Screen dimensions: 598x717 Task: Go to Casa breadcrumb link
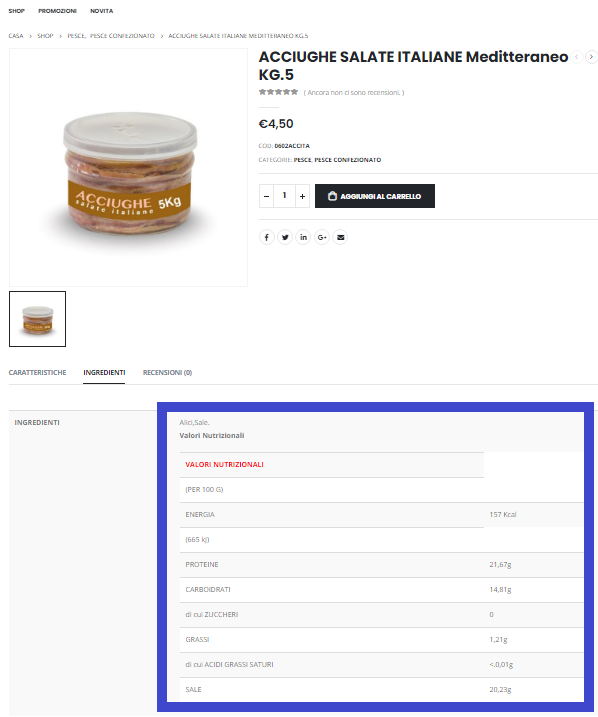[x=16, y=36]
